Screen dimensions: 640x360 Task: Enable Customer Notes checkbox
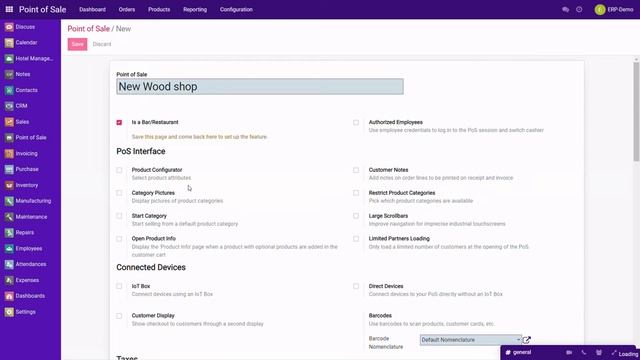(356, 170)
